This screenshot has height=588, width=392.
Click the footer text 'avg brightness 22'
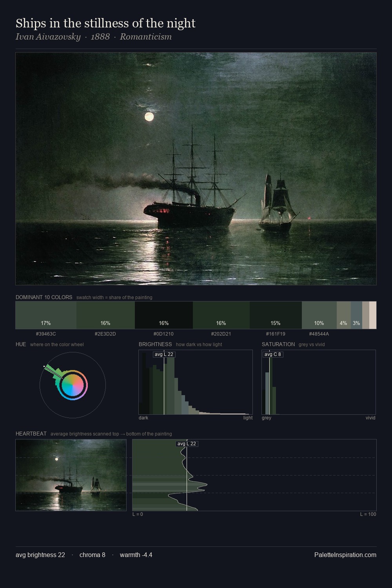click(40, 555)
